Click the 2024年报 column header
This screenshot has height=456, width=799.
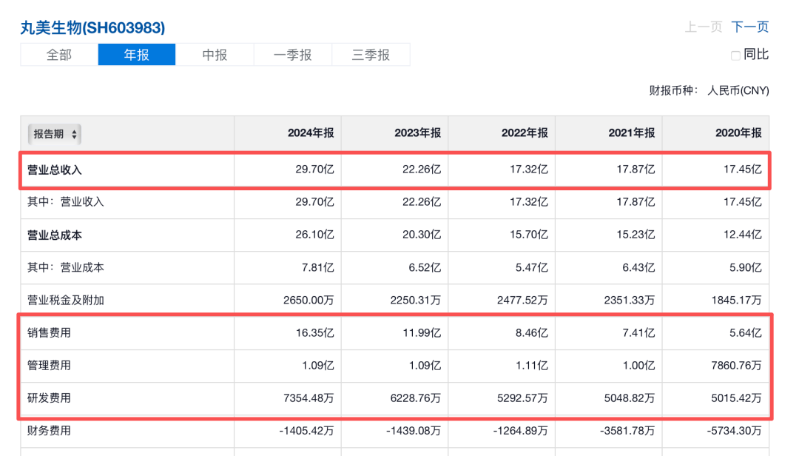tap(312, 133)
